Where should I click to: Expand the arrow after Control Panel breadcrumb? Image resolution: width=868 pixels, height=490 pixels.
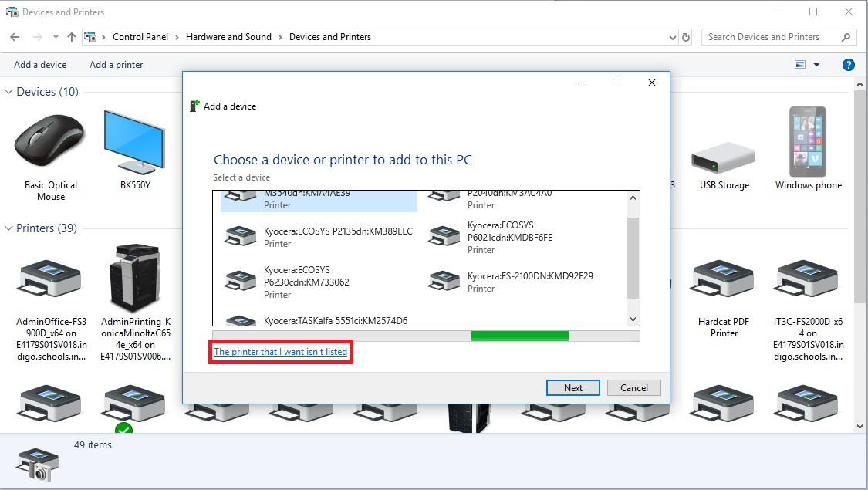pyautogui.click(x=177, y=37)
